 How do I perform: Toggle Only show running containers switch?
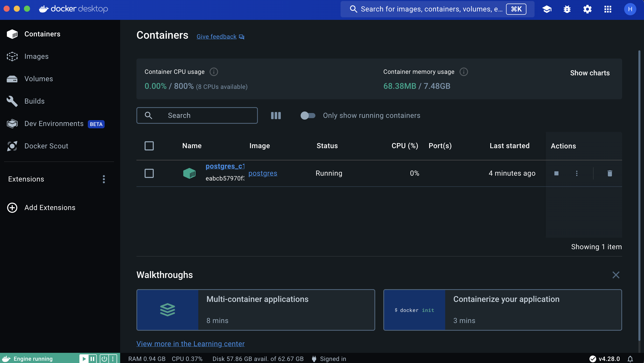pyautogui.click(x=308, y=116)
